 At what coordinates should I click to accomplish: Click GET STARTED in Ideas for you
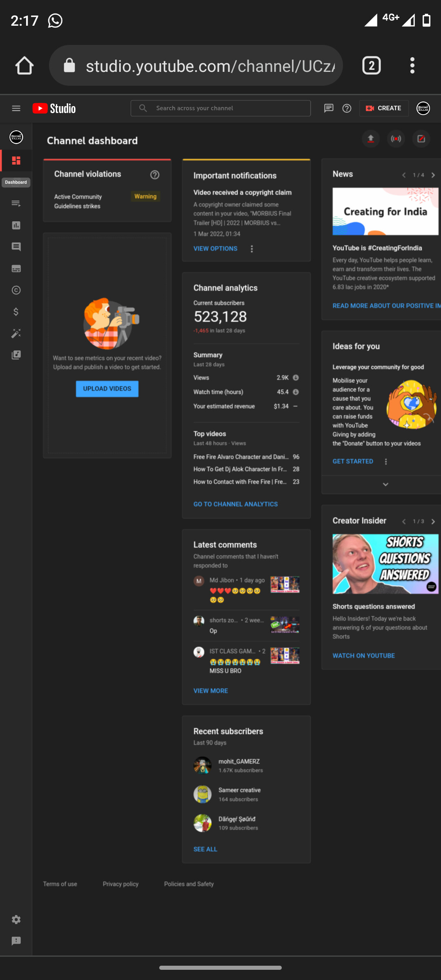click(x=353, y=461)
